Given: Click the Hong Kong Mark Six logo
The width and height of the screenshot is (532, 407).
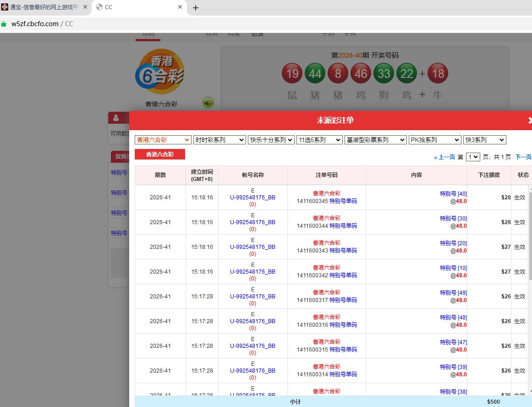Looking at the screenshot, I should point(160,72).
